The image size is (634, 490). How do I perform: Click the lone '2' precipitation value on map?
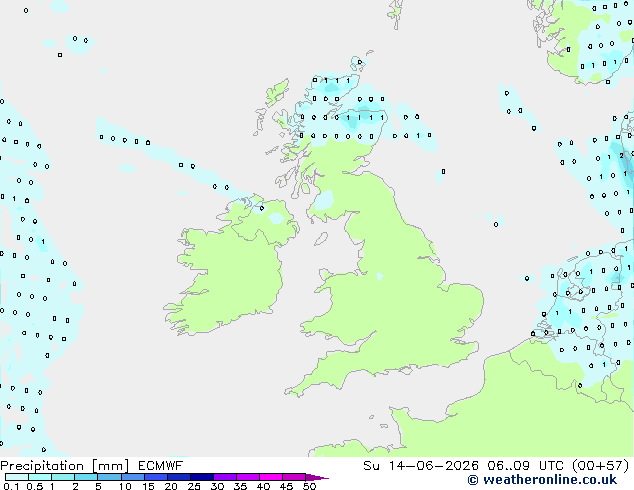pyautogui.click(x=621, y=156)
